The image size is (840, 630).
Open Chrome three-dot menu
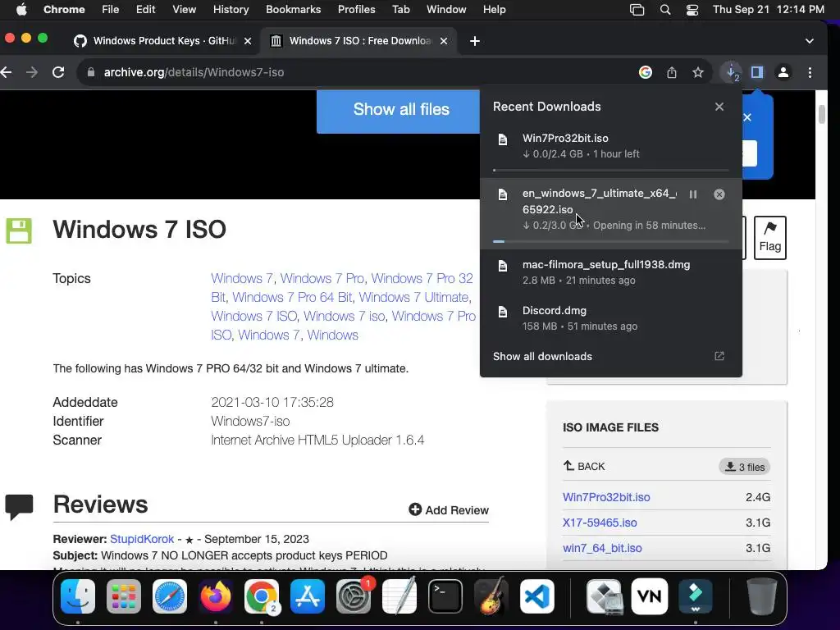[x=810, y=72]
